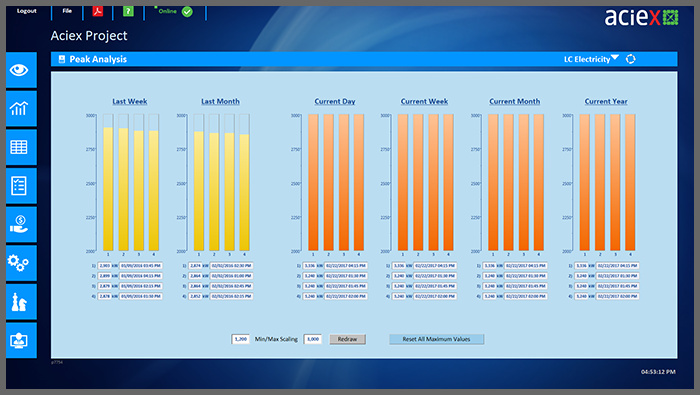This screenshot has height=395, width=700.
Task: Focus the maximum scaling input field
Action: [312, 339]
